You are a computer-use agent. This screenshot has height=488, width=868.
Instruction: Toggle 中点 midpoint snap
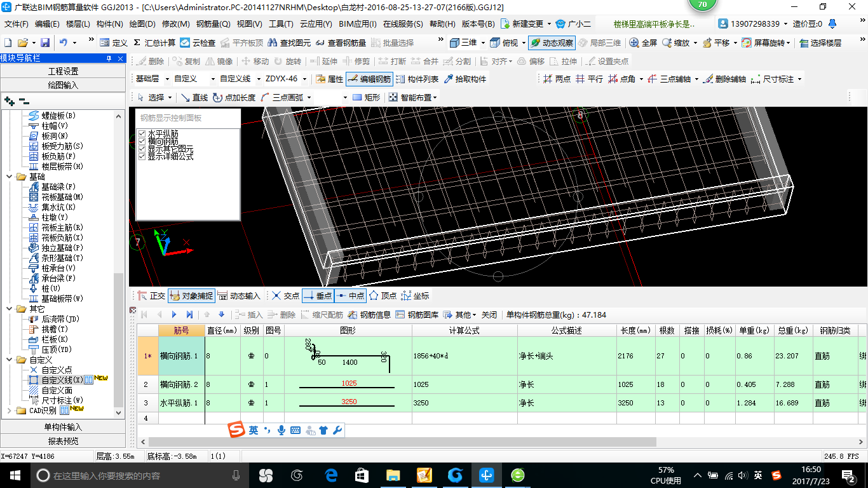click(350, 295)
